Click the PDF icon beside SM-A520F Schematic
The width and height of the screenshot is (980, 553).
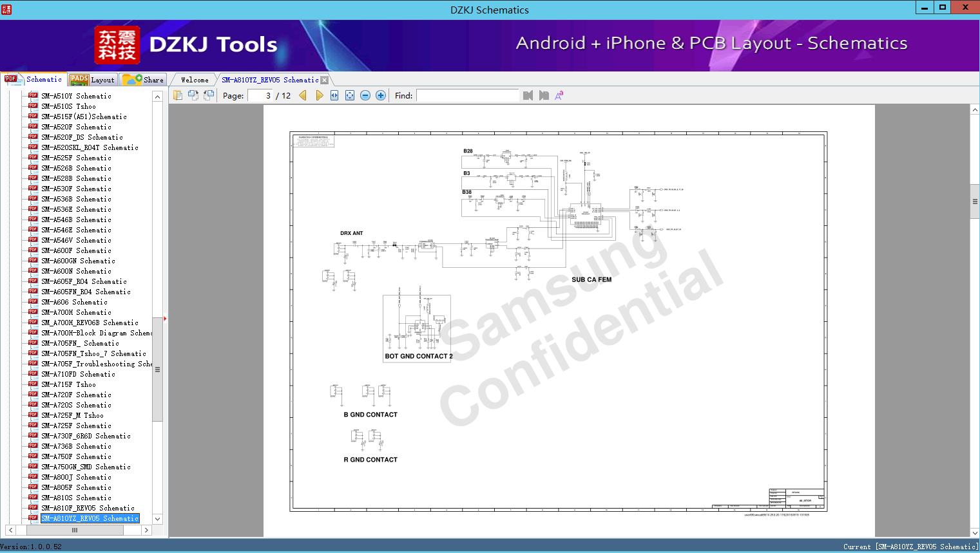tap(33, 126)
